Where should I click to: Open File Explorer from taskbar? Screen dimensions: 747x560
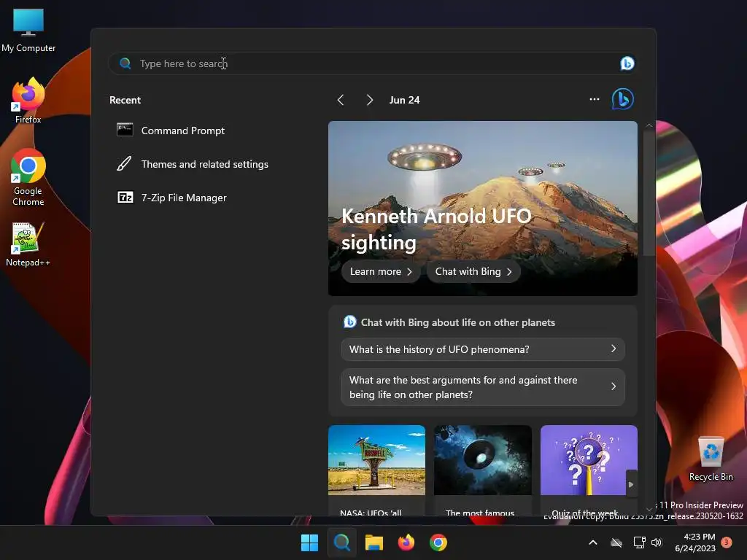pos(374,542)
